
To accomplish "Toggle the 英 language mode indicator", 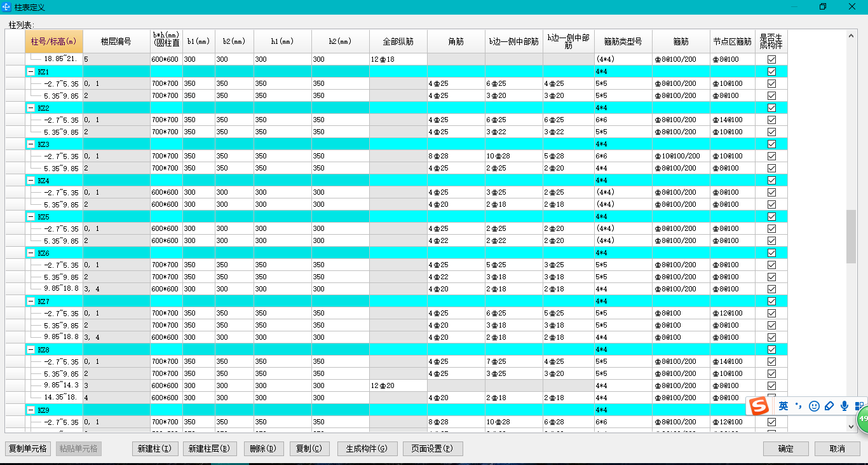I will click(783, 406).
